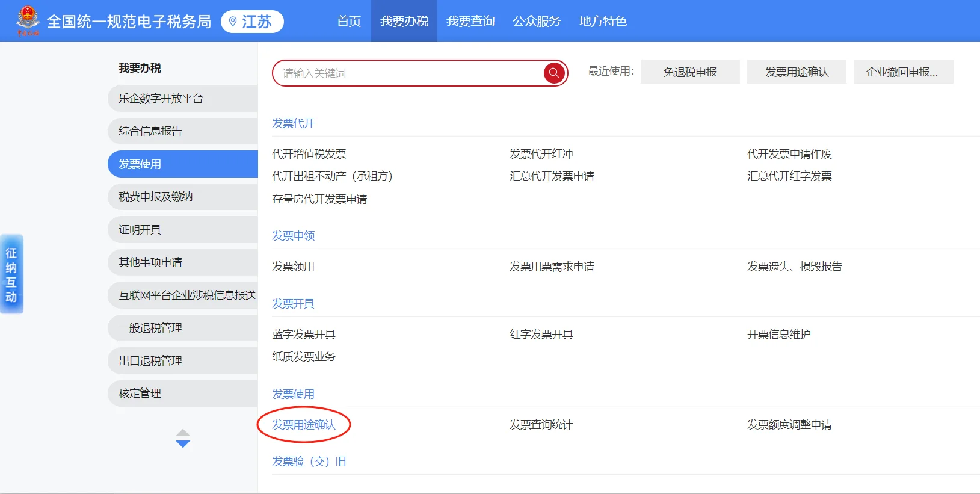
Task: Open 发票用票需求申请 link
Action: [552, 267]
